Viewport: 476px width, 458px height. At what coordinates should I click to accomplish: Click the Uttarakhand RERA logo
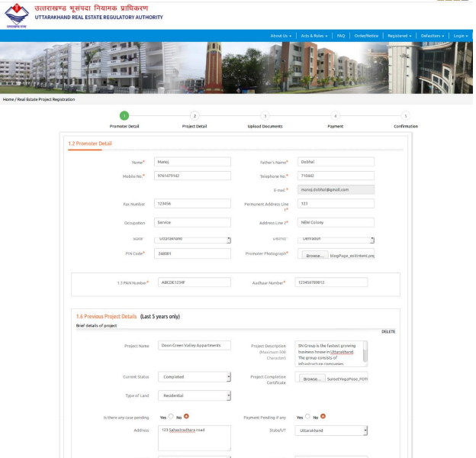[x=17, y=16]
